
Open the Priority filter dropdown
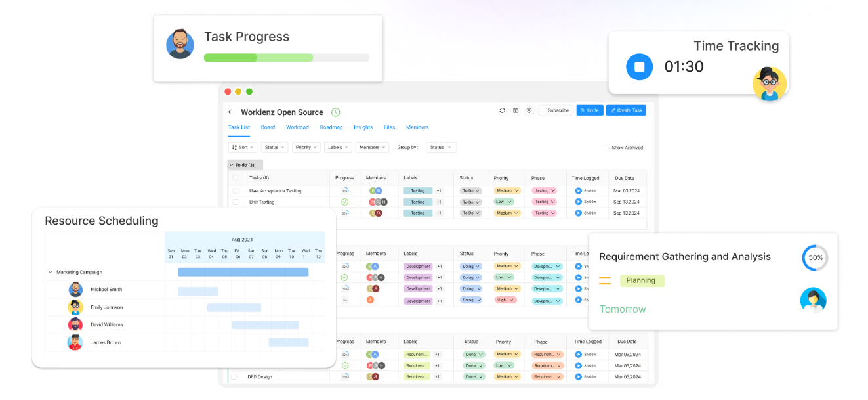coord(306,148)
